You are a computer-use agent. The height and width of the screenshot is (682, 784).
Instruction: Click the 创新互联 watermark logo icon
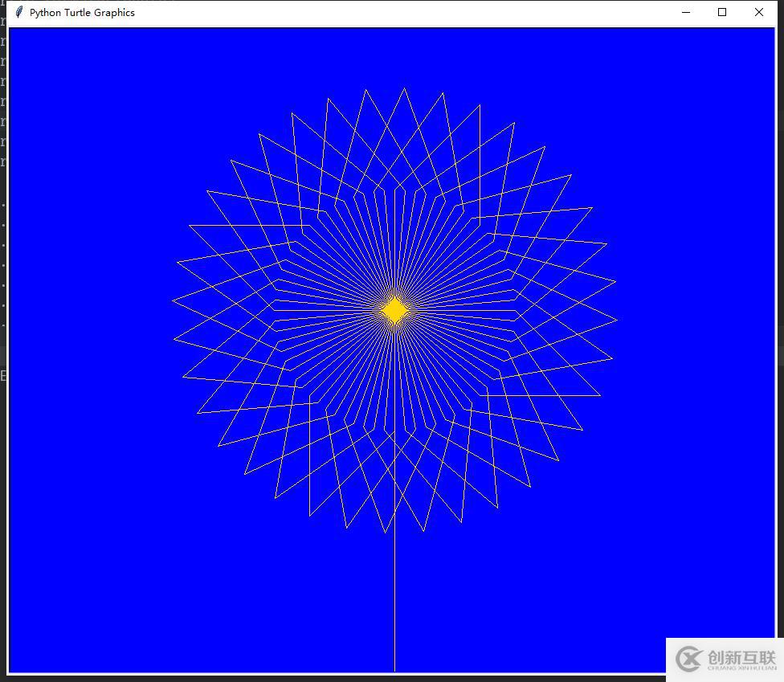(x=689, y=660)
